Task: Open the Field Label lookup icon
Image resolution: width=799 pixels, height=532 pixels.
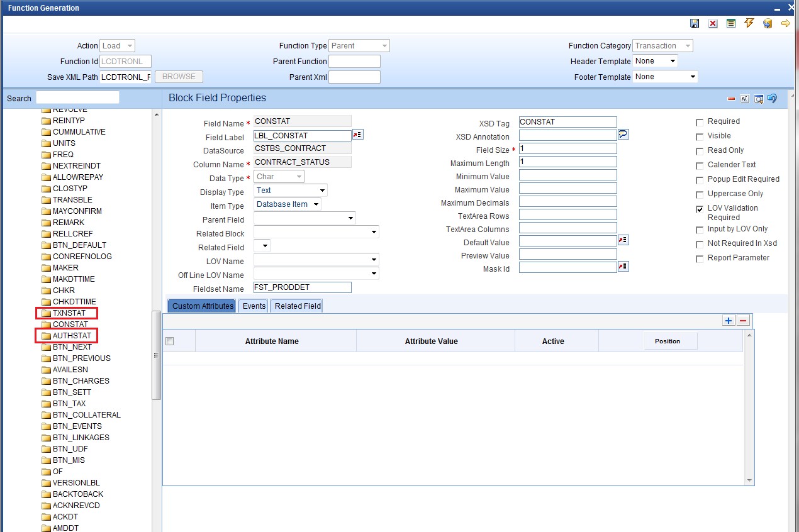Action: click(358, 135)
